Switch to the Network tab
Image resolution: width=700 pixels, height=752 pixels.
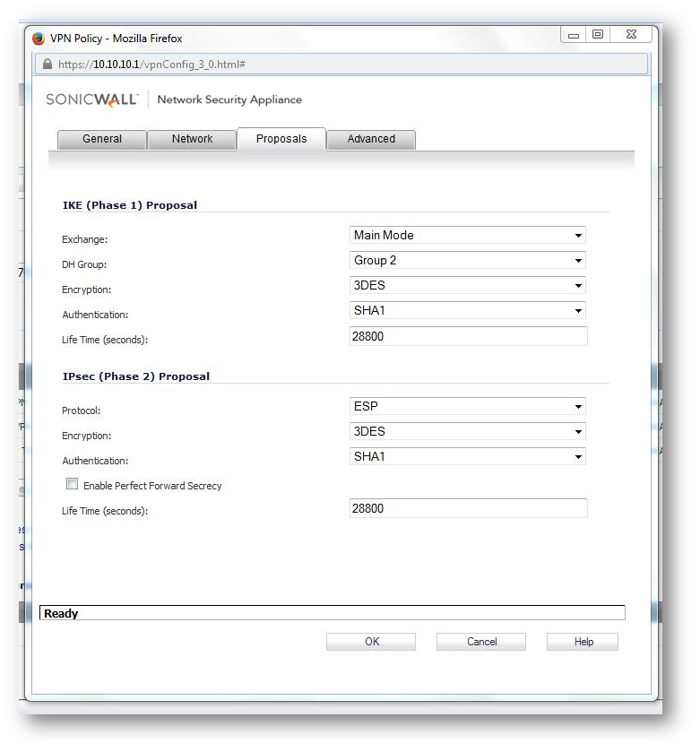click(x=192, y=139)
